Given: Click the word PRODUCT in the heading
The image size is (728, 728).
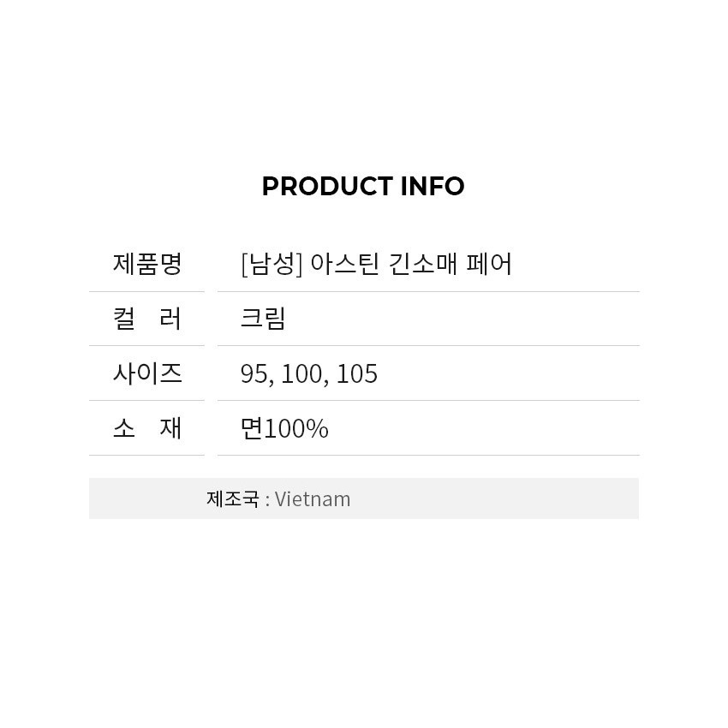Looking at the screenshot, I should [327, 187].
